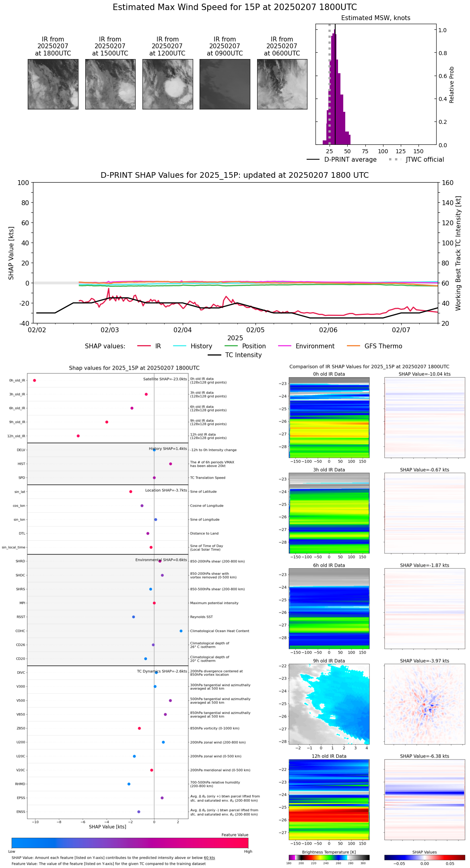
Task: Click the underlined 60 kts text
Action: [209, 858]
